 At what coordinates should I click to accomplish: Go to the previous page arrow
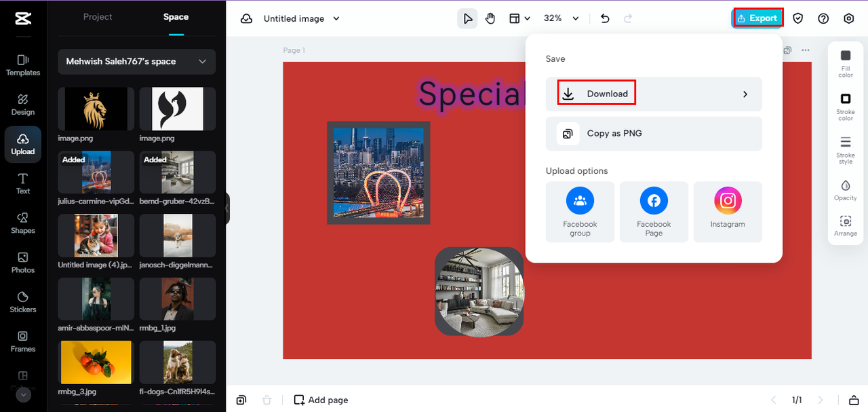coord(773,400)
